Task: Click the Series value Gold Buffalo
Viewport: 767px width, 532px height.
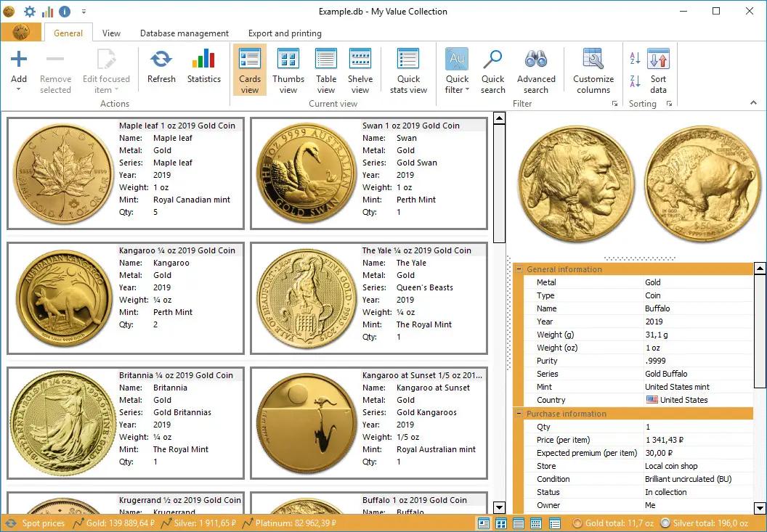Action: click(x=666, y=374)
